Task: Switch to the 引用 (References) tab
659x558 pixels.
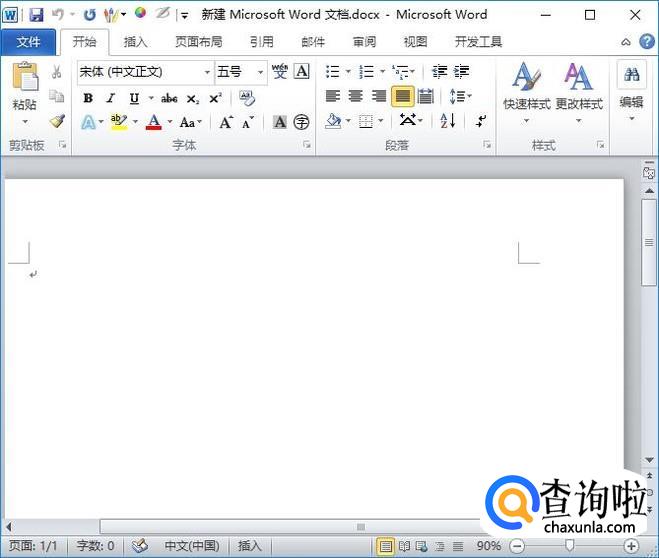Action: [x=262, y=42]
